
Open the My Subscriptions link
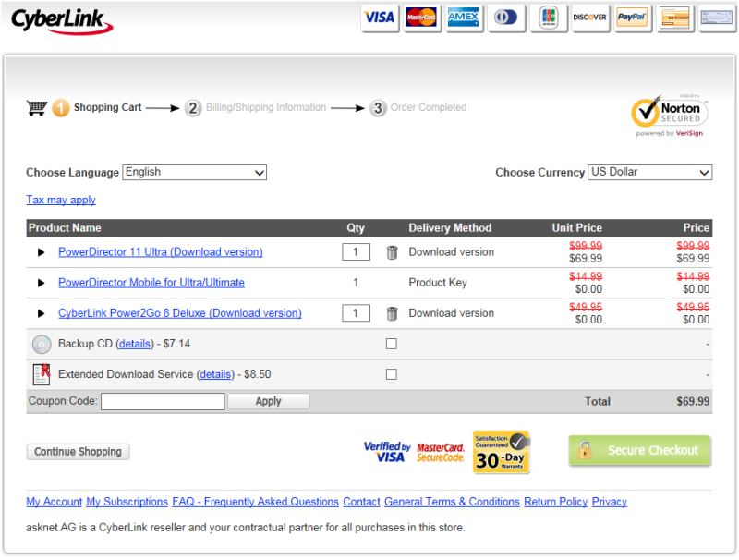(x=127, y=502)
